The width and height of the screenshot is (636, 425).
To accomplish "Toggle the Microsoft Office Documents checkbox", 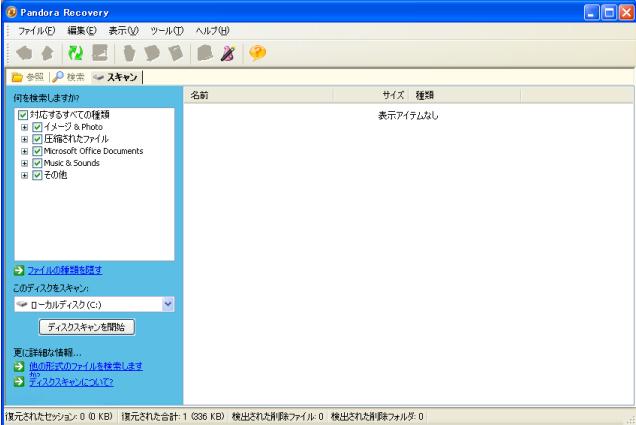I will pyautogui.click(x=37, y=151).
